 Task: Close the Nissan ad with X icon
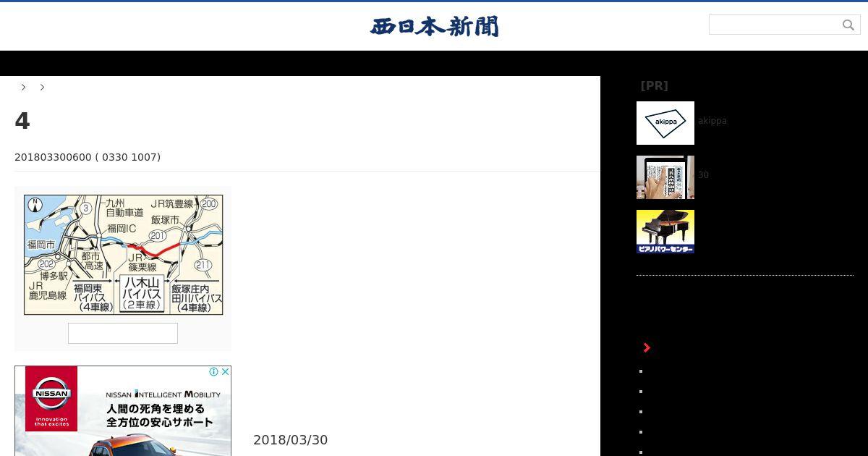(225, 371)
